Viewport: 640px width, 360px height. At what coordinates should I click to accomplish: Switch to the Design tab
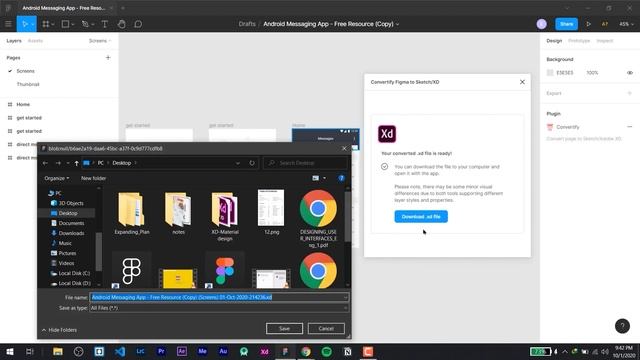click(554, 41)
